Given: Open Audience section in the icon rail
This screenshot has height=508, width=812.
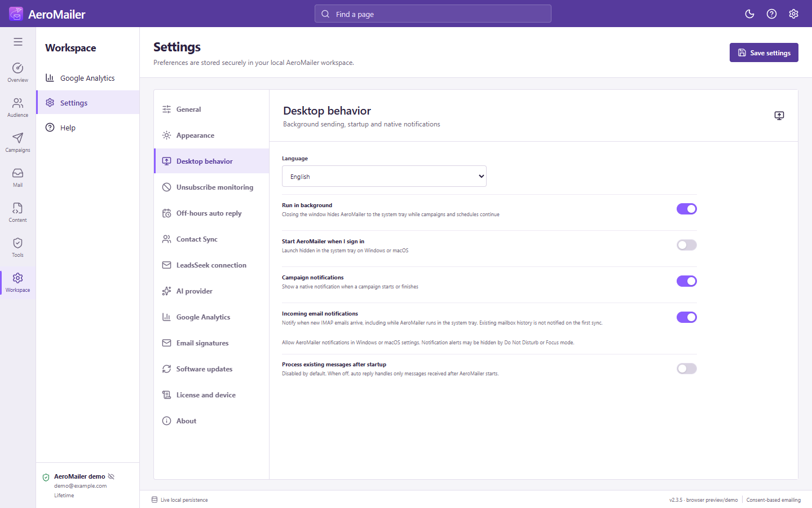Looking at the screenshot, I should [x=18, y=107].
